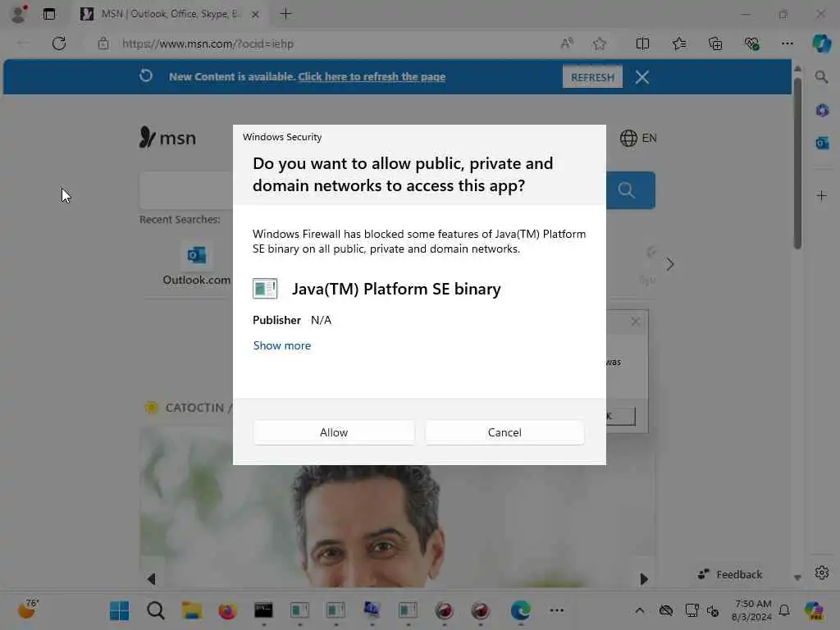Open the Collections icon
Screen dimensions: 840x630
pyautogui.click(x=715, y=43)
